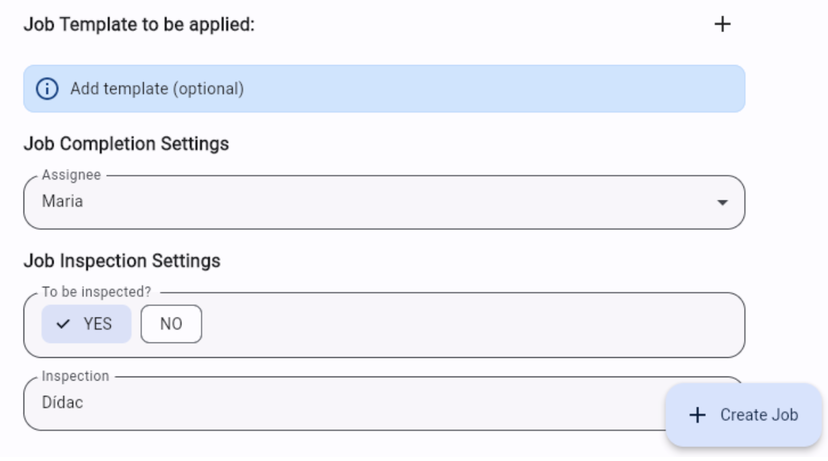Click the Create Job text on the floating button

click(x=759, y=415)
